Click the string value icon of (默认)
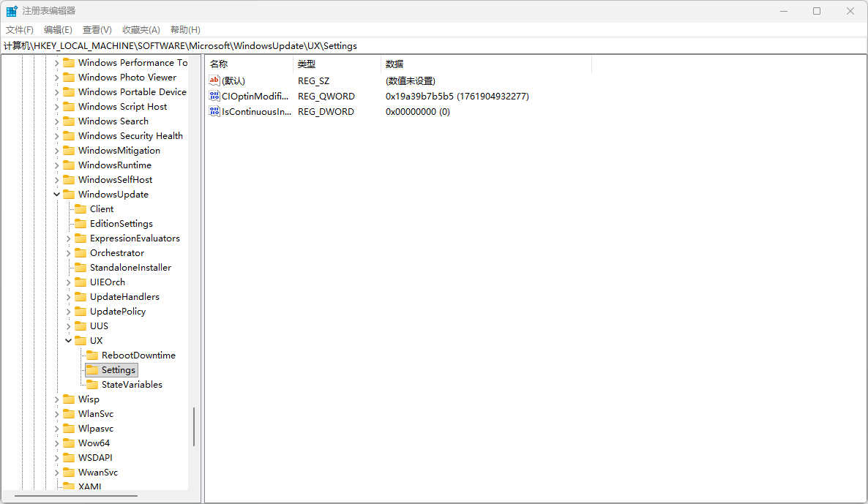This screenshot has height=504, width=868. click(x=214, y=80)
